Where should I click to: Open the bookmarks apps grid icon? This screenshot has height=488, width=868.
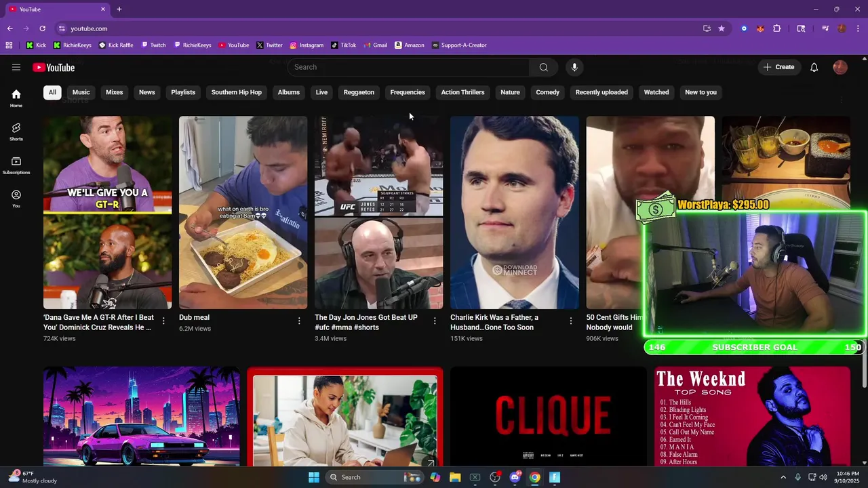(9, 45)
